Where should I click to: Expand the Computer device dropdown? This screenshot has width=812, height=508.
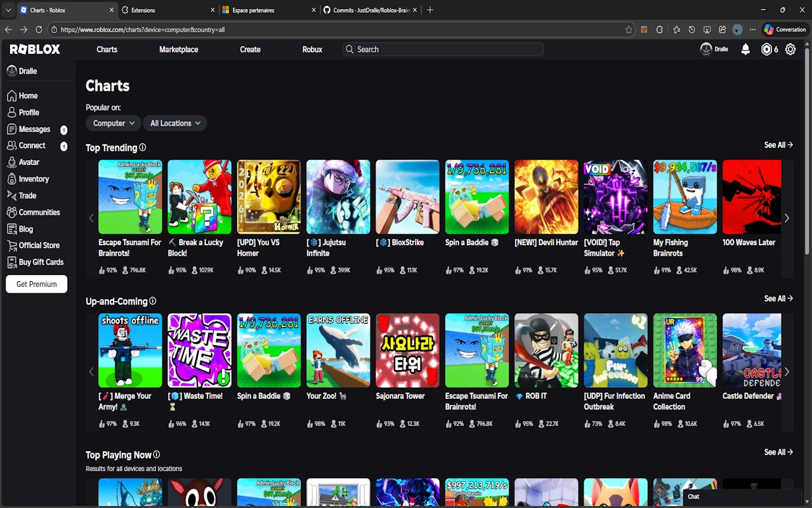click(114, 123)
